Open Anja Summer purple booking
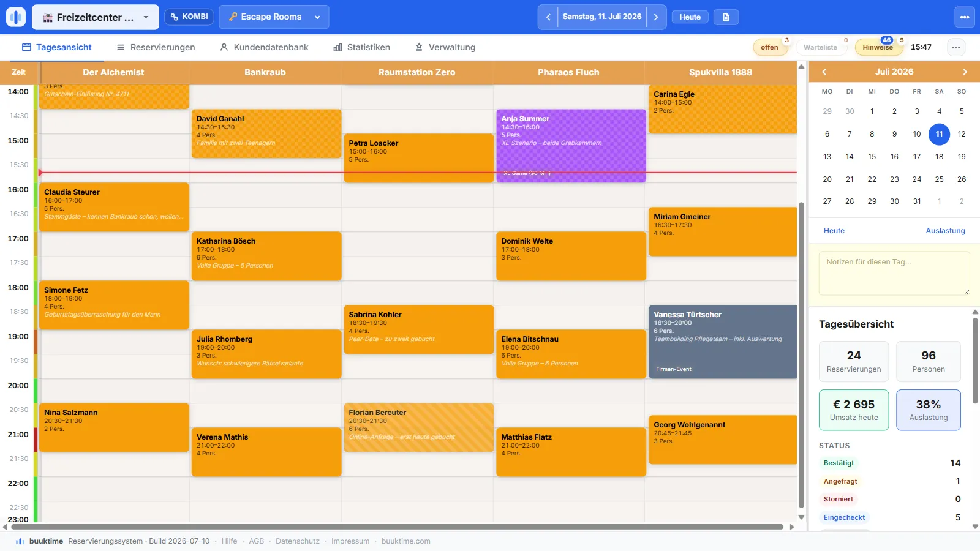Image resolution: width=980 pixels, height=551 pixels. 571,146
